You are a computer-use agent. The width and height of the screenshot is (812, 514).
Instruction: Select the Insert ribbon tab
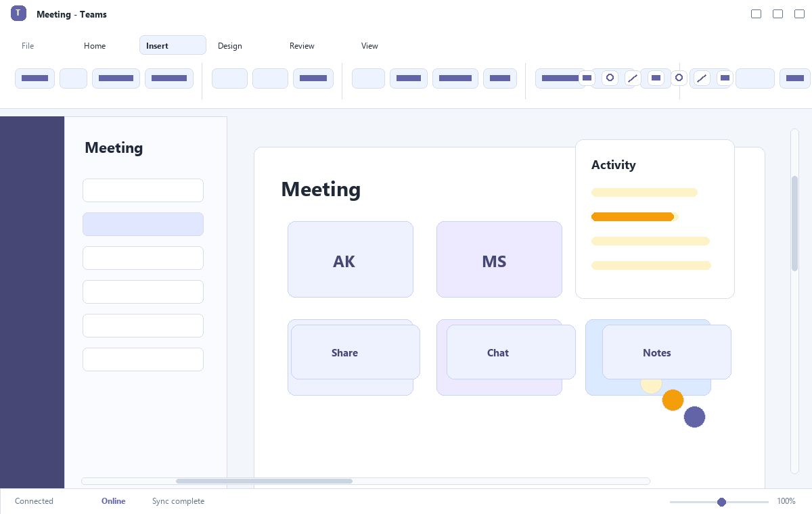click(x=173, y=45)
